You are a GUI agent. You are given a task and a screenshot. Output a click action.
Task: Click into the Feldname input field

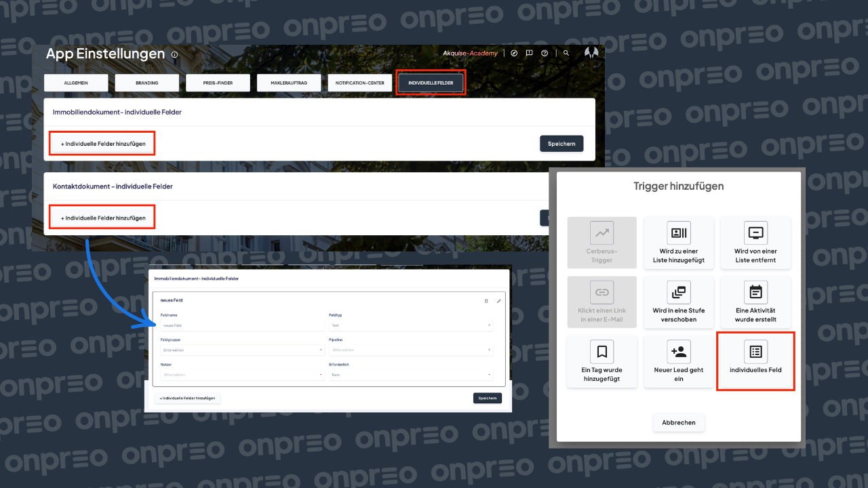[243, 325]
